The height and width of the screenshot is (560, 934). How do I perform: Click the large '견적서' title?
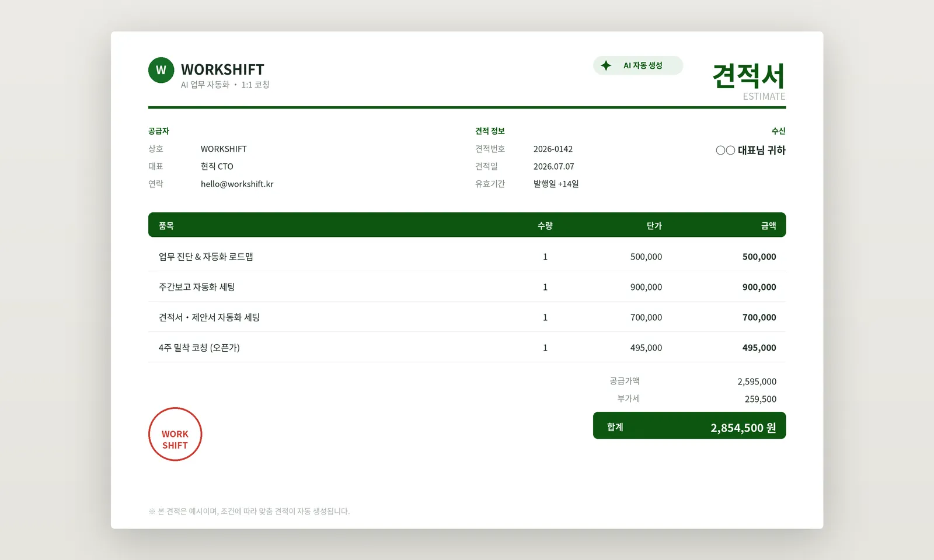[749, 76]
